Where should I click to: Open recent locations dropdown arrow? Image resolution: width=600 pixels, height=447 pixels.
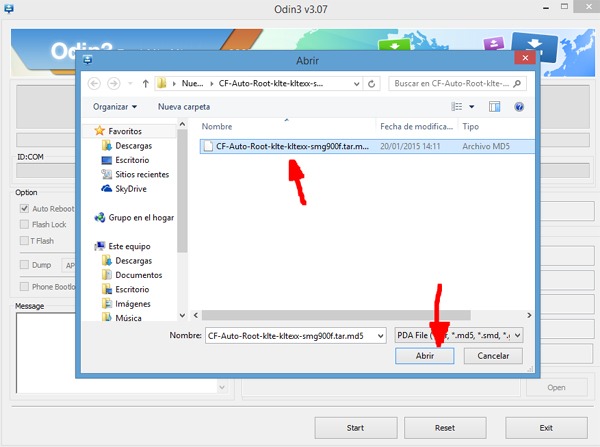click(x=130, y=83)
